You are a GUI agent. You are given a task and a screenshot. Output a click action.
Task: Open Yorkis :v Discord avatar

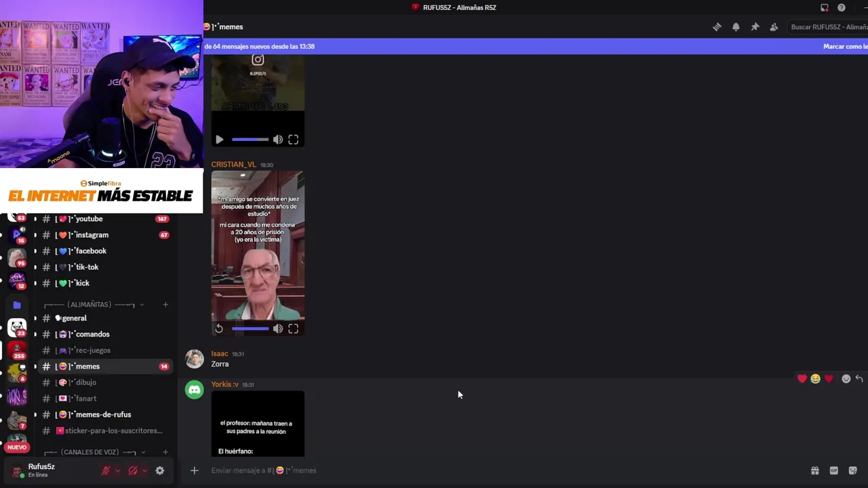(x=195, y=390)
